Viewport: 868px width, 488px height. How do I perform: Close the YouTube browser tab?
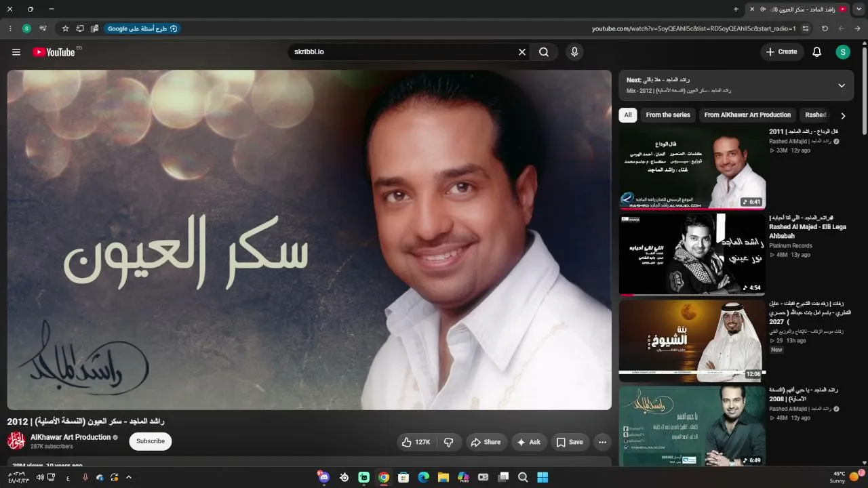[751, 9]
